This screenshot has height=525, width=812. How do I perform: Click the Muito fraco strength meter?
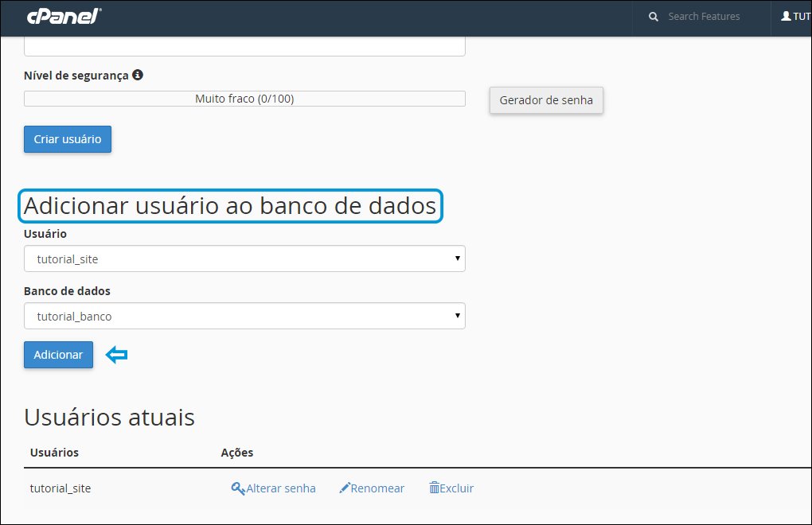(244, 99)
